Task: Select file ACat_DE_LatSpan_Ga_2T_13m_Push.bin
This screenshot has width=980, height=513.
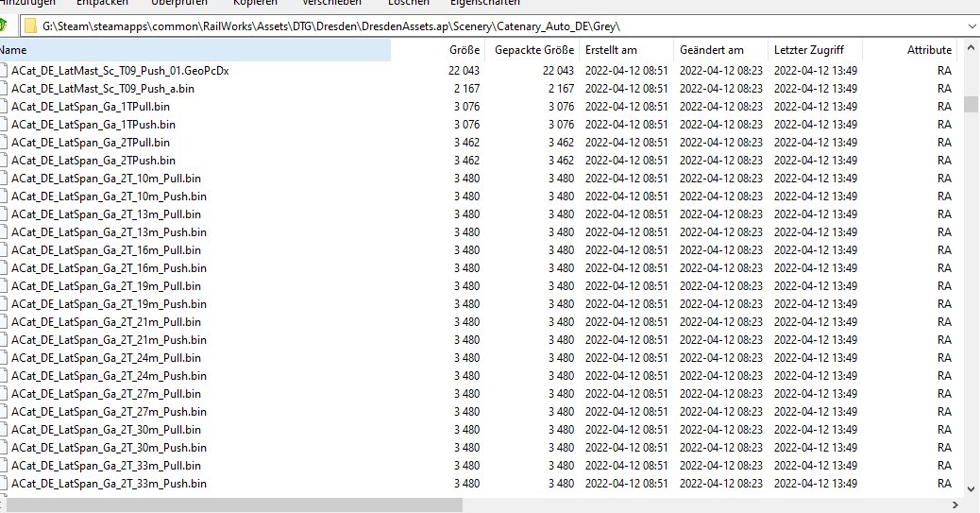Action: pyautogui.click(x=109, y=232)
